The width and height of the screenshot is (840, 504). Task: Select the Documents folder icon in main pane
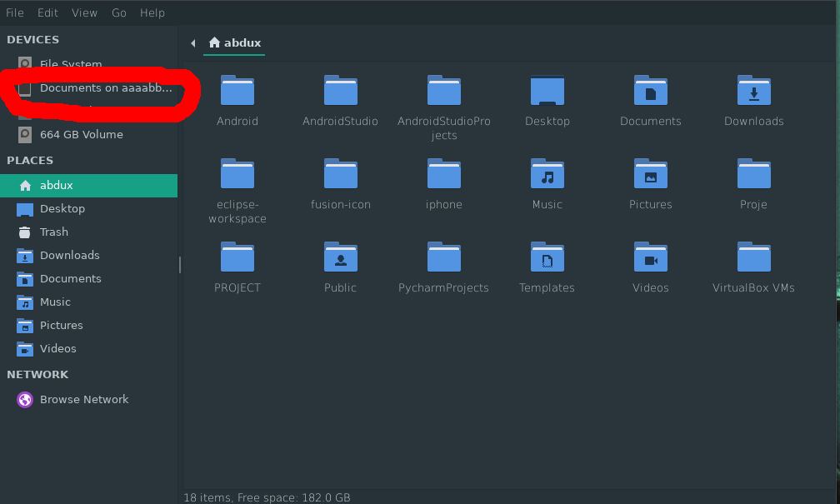click(650, 90)
